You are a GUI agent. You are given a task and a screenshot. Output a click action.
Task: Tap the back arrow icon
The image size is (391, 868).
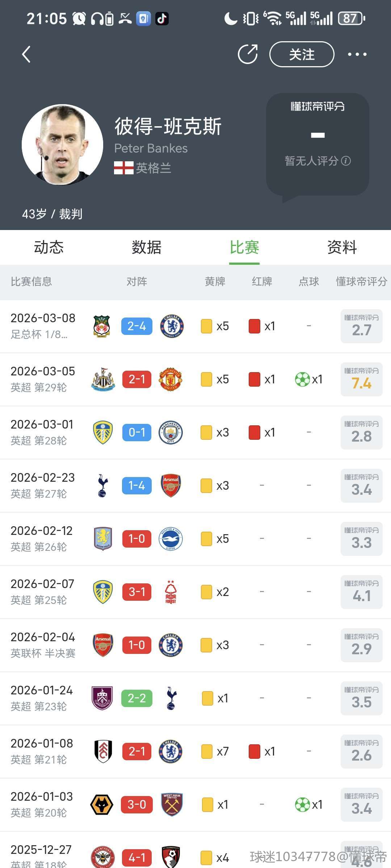[x=26, y=55]
